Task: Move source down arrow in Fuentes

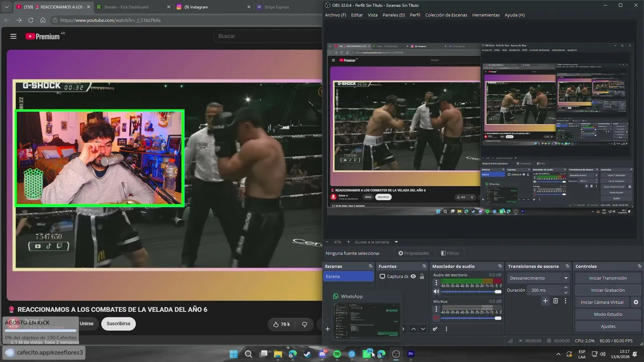Action: [x=423, y=329]
